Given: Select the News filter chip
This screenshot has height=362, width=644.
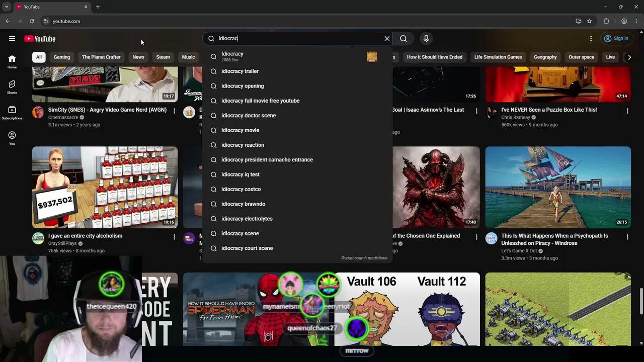Looking at the screenshot, I should point(138,57).
